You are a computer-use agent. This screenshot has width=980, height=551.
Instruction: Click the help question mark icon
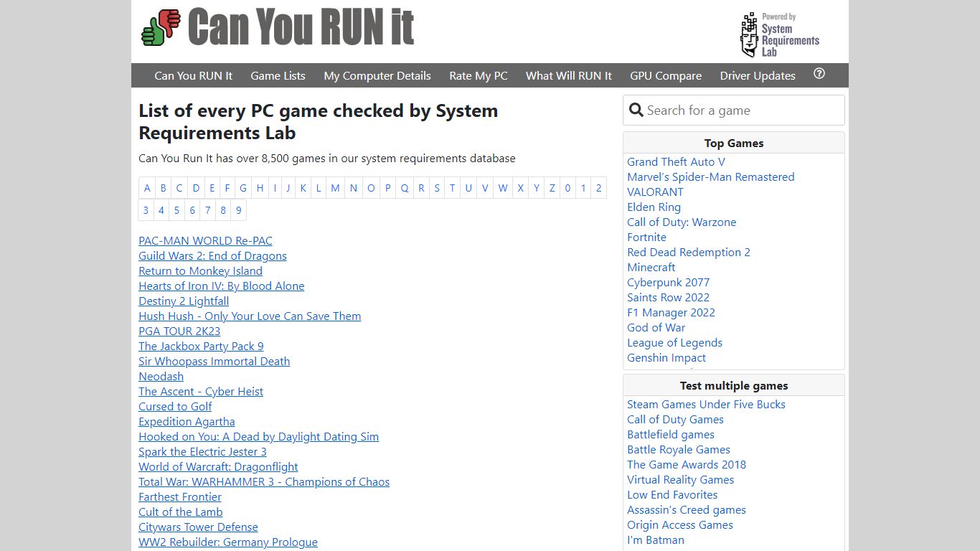pyautogui.click(x=819, y=73)
